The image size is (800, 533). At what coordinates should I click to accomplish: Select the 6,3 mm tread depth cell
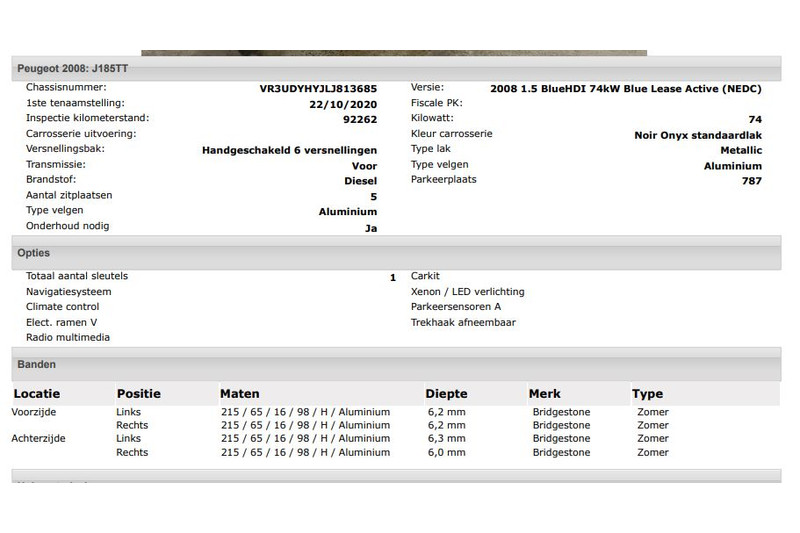pyautogui.click(x=447, y=438)
